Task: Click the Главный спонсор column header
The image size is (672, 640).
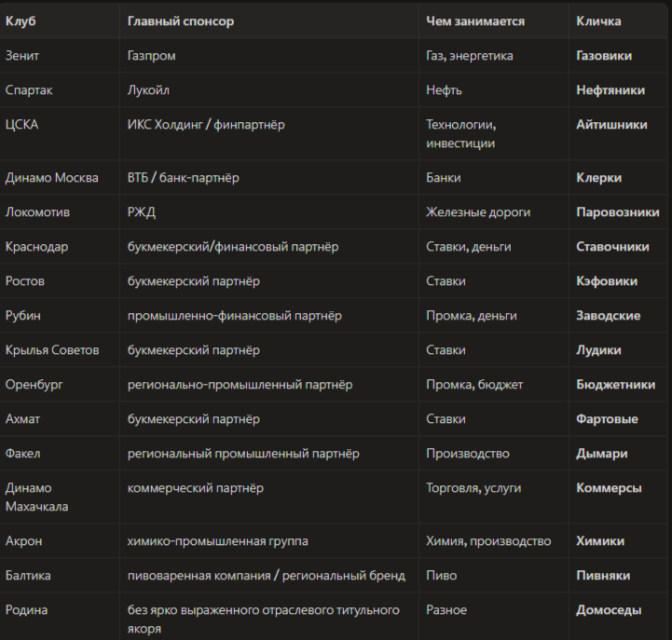Action: pos(181,21)
